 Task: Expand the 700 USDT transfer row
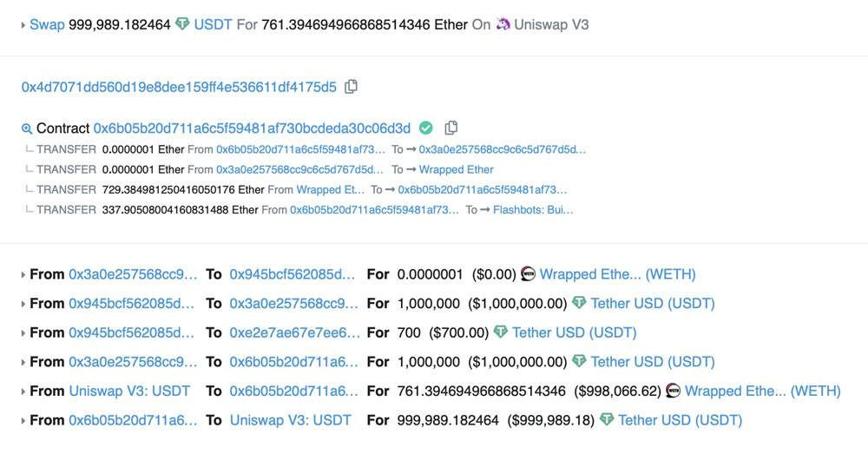(23, 332)
